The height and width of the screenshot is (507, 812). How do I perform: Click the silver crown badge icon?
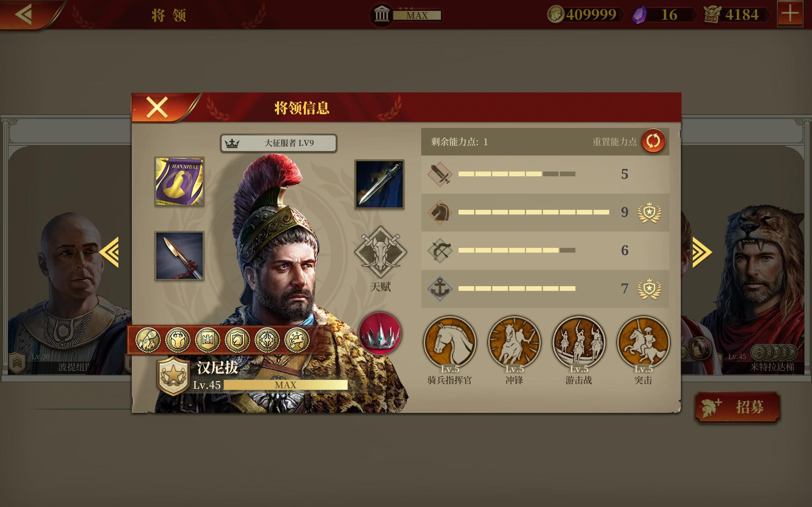(x=380, y=333)
